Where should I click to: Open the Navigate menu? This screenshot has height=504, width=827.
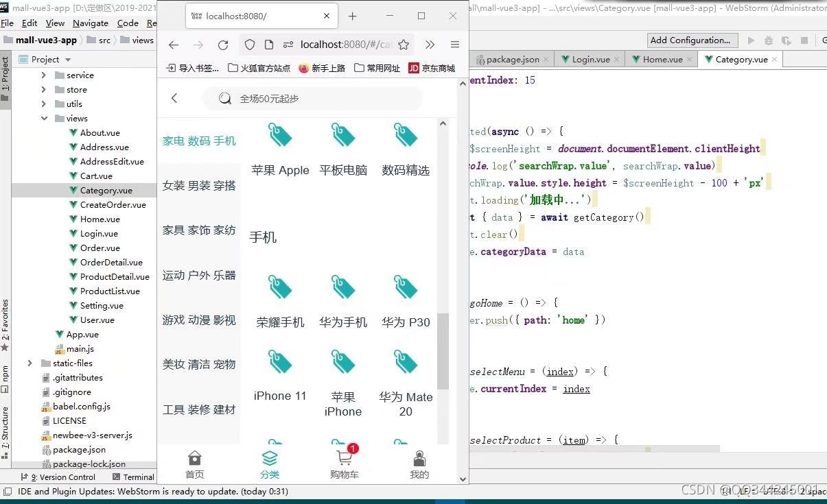[91, 23]
